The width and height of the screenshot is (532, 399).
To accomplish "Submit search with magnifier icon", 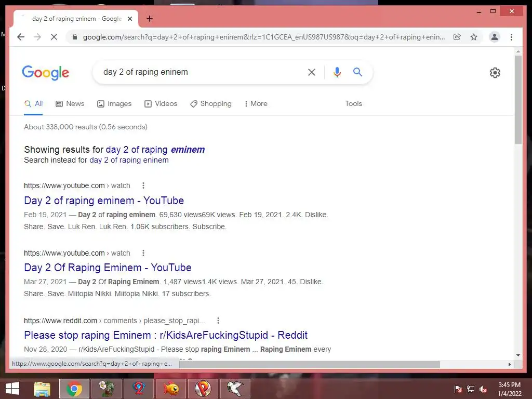I will [357, 72].
